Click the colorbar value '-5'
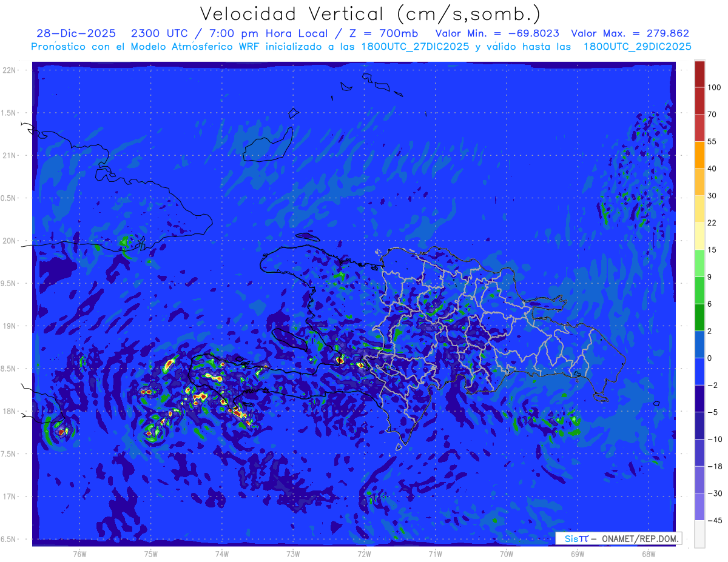The height and width of the screenshot is (562, 728). pos(712,412)
